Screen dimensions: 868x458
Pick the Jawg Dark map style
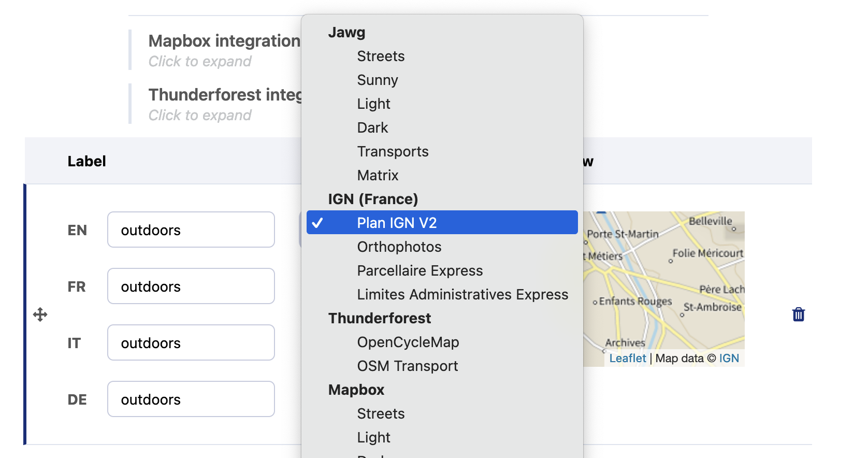pyautogui.click(x=372, y=127)
